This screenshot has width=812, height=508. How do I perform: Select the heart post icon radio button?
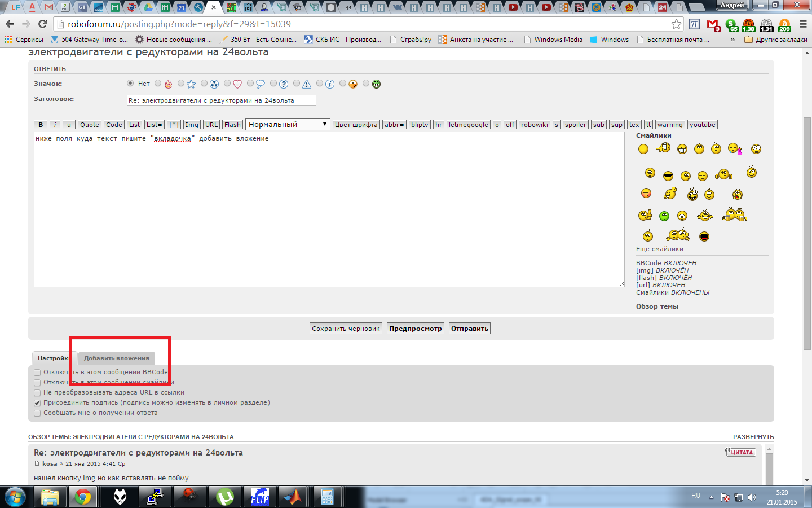point(227,84)
